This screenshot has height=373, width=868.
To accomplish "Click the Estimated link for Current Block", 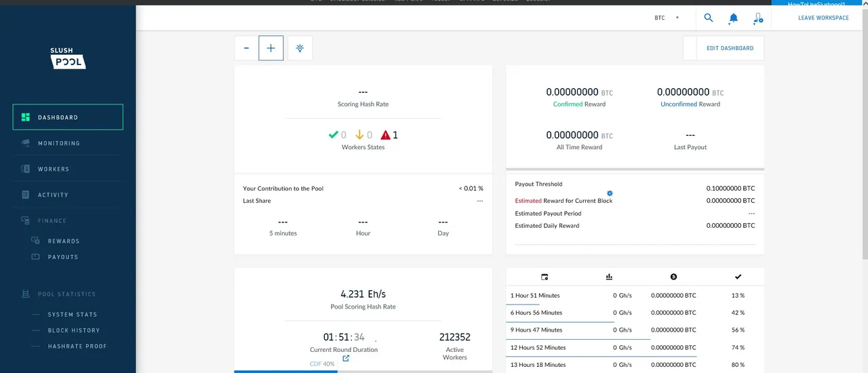I will pyautogui.click(x=528, y=201).
